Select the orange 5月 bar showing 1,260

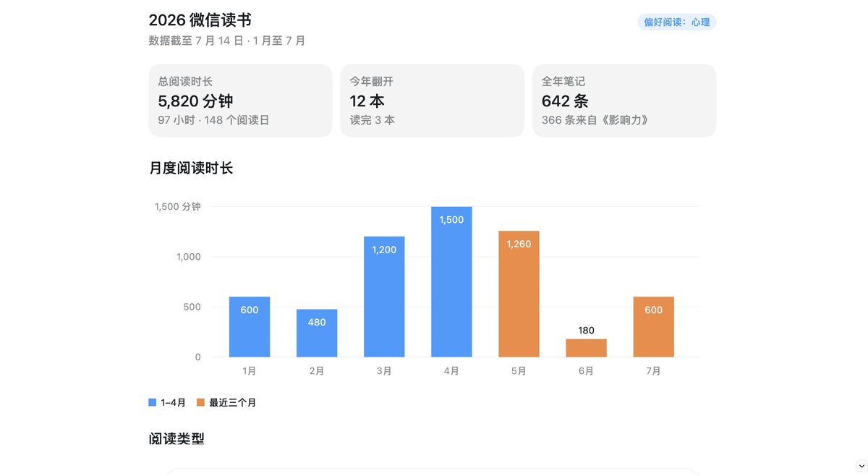tap(519, 294)
